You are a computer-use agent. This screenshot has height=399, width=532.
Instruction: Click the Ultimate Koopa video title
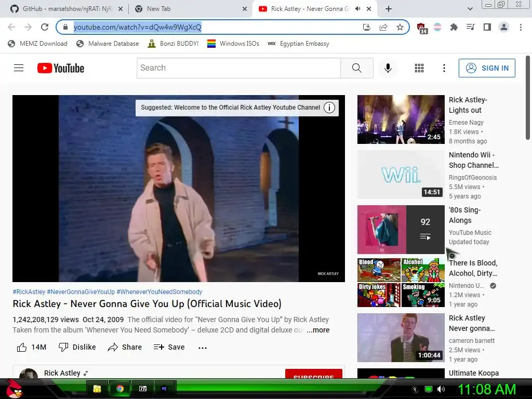pos(474,373)
